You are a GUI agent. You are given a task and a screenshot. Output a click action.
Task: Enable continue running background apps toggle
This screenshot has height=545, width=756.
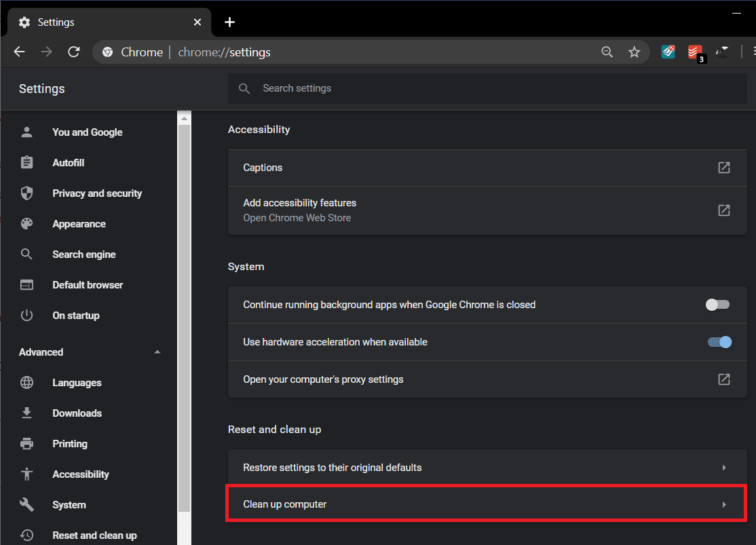717,305
